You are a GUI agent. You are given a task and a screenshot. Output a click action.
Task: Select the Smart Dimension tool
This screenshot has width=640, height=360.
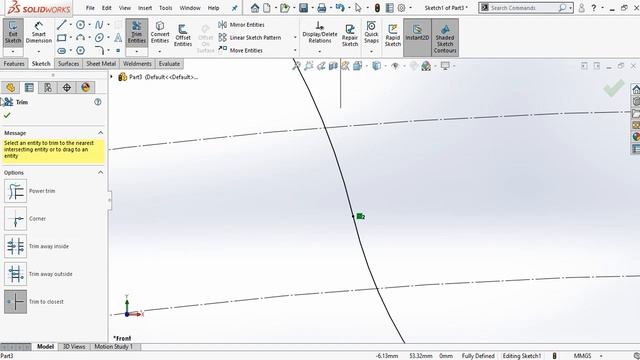point(39,33)
